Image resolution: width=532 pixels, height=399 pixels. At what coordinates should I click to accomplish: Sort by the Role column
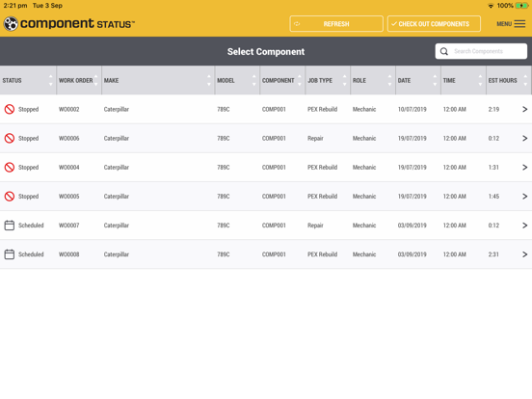click(x=373, y=80)
